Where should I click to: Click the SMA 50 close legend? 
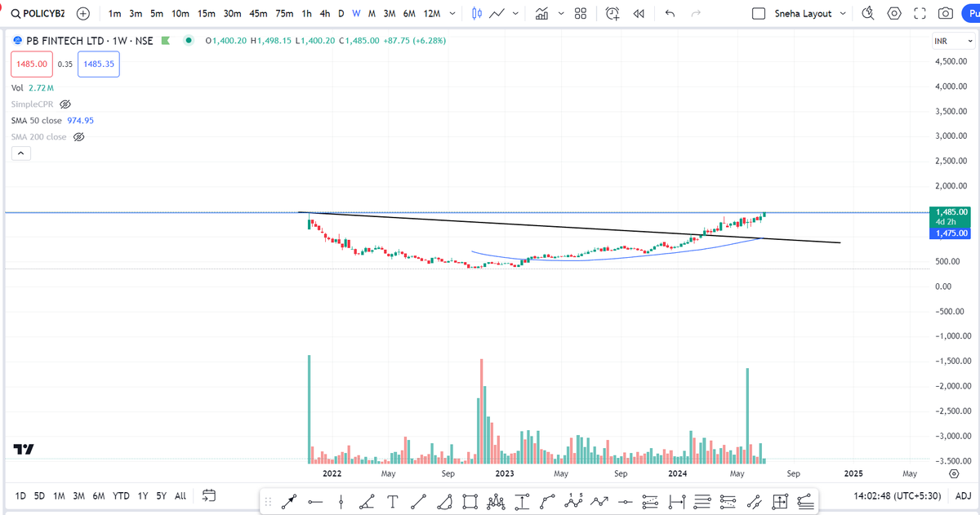(53, 120)
